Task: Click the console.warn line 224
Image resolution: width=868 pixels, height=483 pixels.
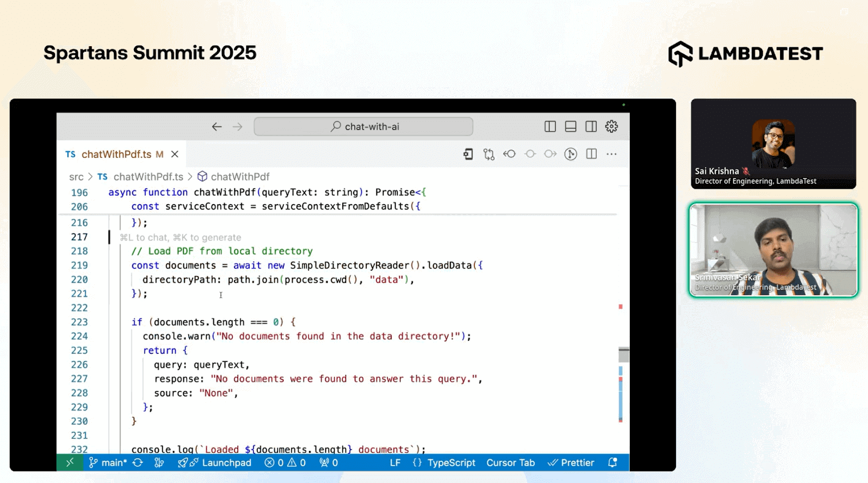Action: (x=307, y=336)
